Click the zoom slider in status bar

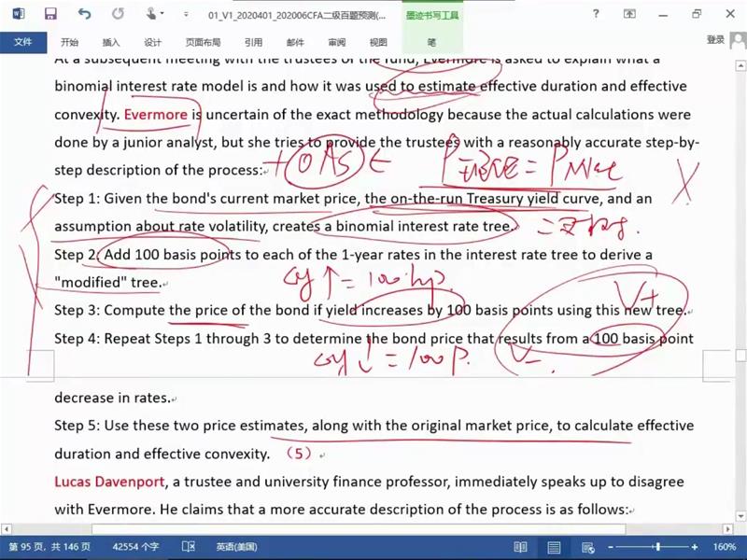(658, 546)
